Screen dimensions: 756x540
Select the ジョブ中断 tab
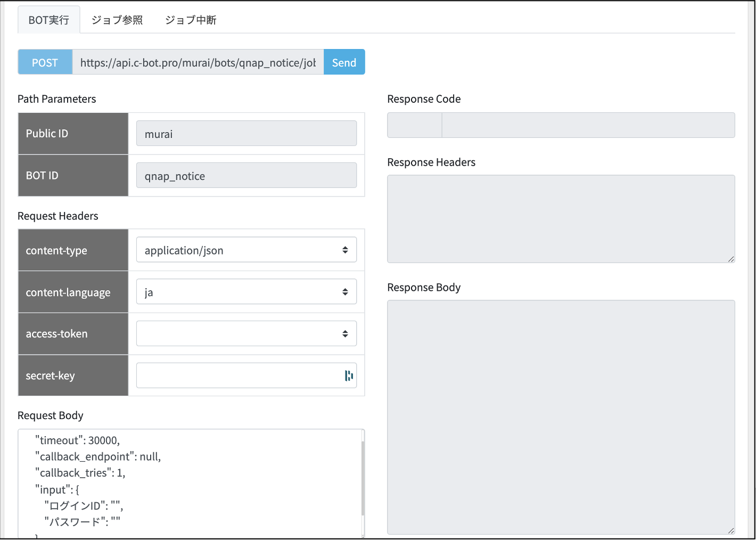(191, 20)
